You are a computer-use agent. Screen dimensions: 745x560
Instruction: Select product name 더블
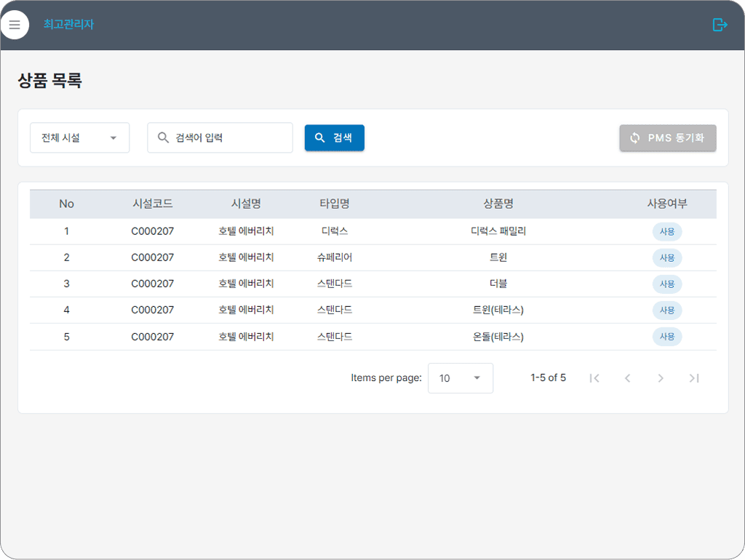coord(498,284)
